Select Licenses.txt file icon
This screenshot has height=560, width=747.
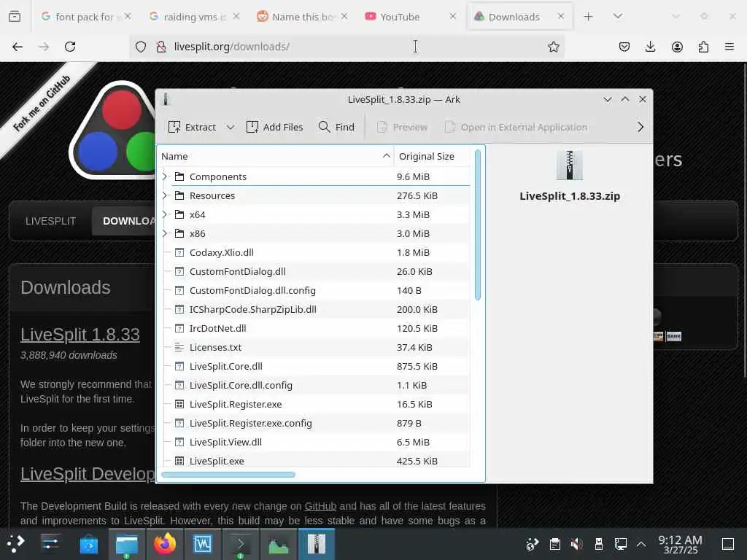coord(179,348)
